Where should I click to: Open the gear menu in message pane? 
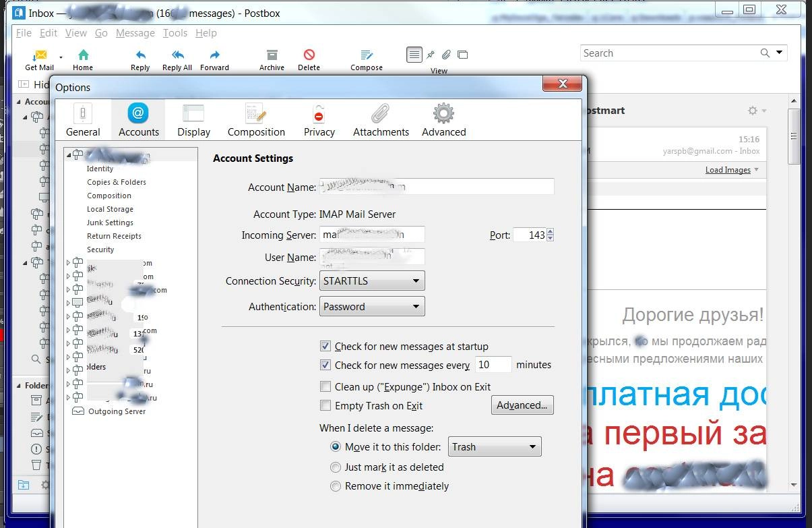(757, 111)
